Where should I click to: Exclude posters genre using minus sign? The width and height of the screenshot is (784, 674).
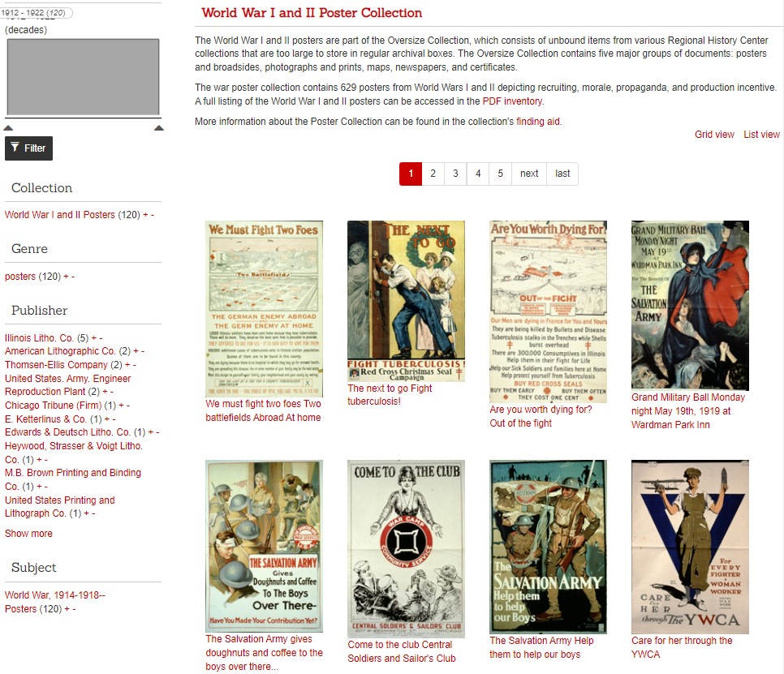(72, 277)
